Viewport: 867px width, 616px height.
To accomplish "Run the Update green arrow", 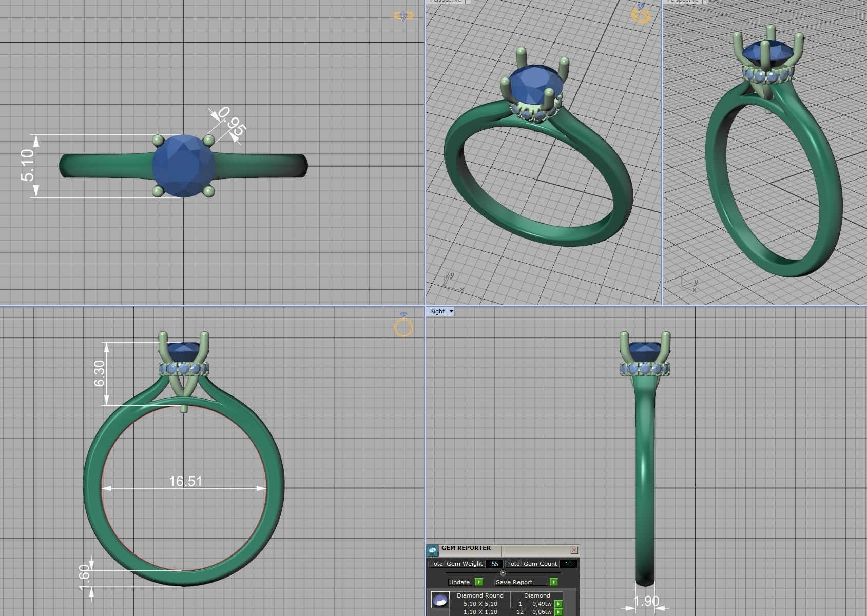I will tap(478, 582).
